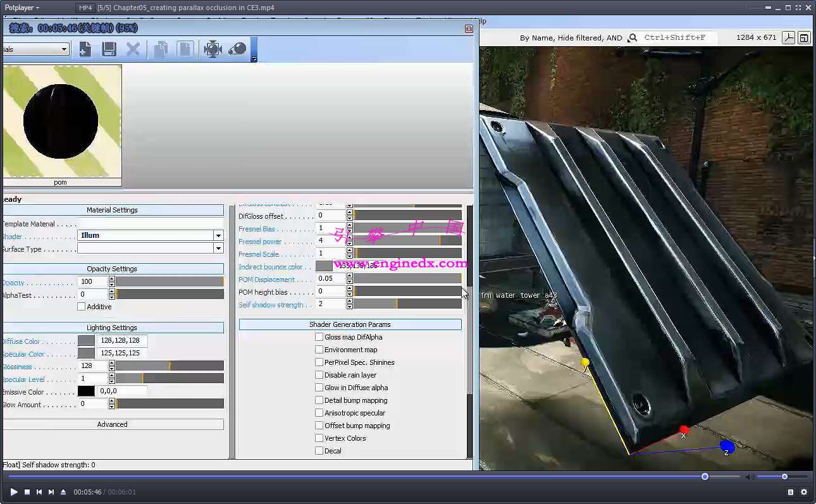Check Disable rain layer
This screenshot has height=504, width=816.
point(319,375)
